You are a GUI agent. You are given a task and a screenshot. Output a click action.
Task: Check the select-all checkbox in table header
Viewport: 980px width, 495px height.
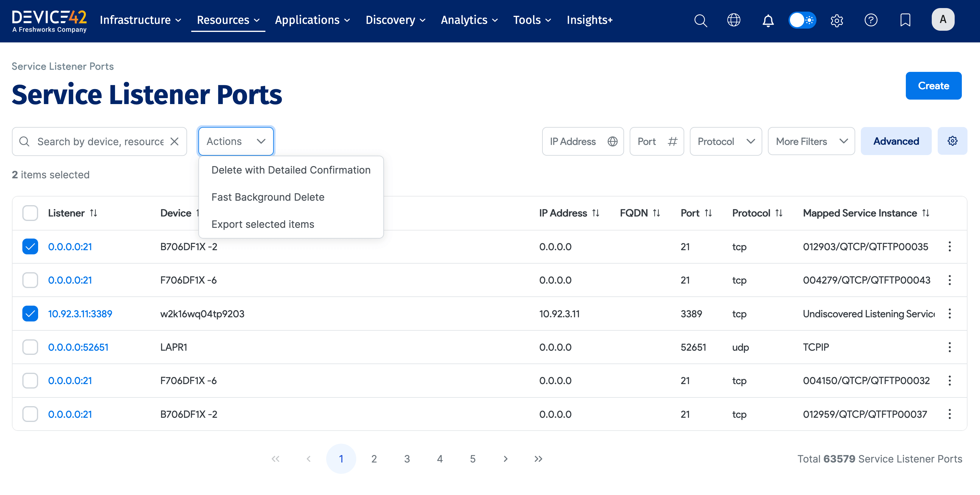click(x=30, y=213)
